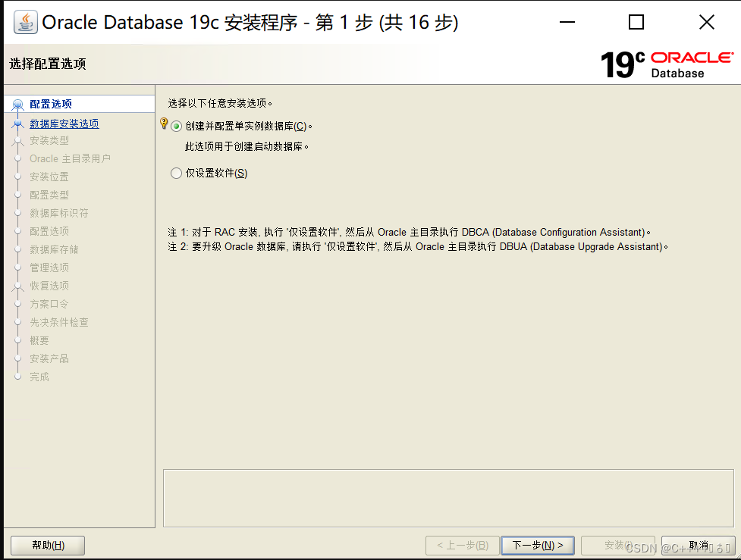Click the 安装类型 step in sidebar
Screen dimensions: 741x560
(49, 140)
